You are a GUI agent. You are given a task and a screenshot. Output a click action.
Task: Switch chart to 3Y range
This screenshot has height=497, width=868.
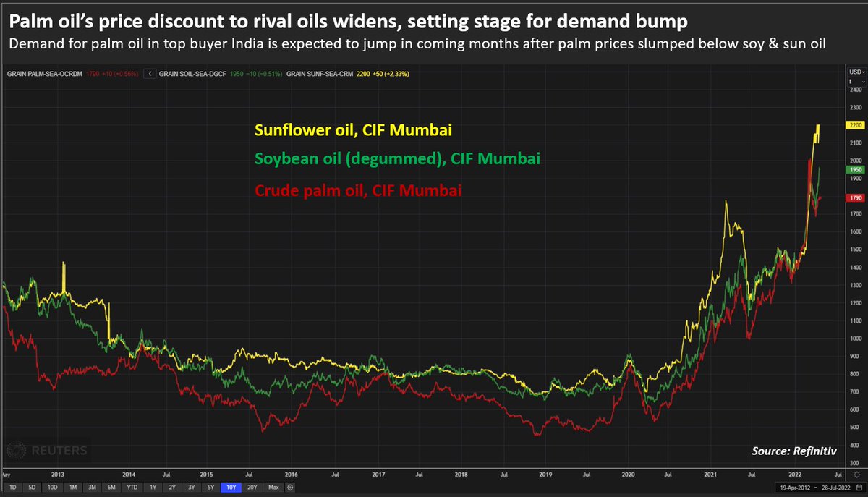192,488
